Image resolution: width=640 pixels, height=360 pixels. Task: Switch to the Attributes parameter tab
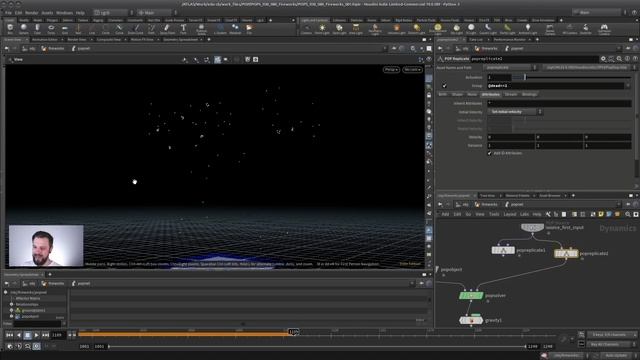(x=491, y=94)
